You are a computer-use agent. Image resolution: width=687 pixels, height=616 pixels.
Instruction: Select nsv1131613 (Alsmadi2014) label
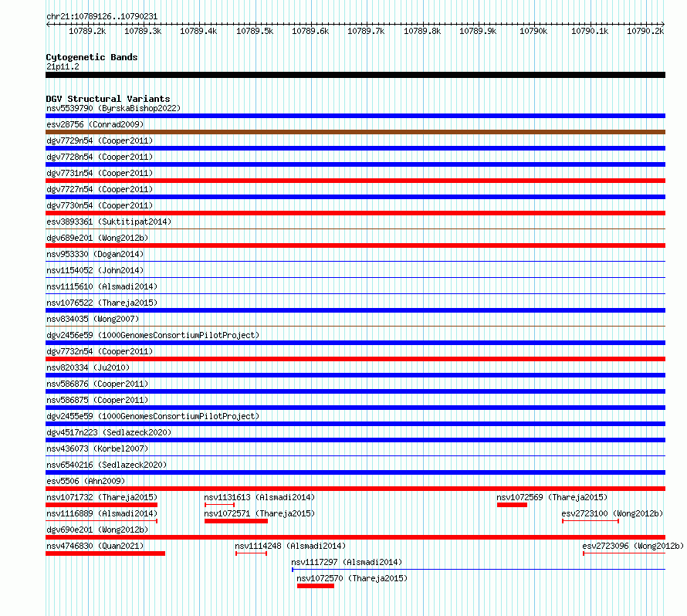pyautogui.click(x=259, y=497)
